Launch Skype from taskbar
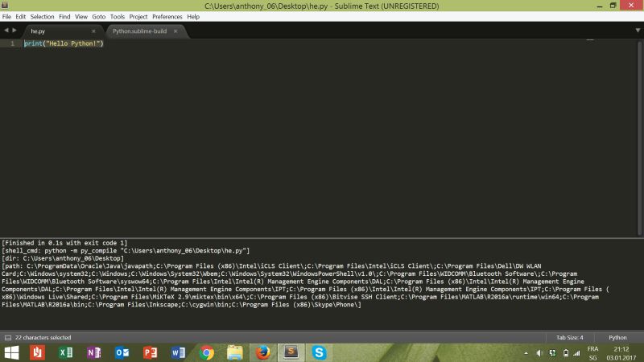The image size is (644, 362). click(319, 352)
